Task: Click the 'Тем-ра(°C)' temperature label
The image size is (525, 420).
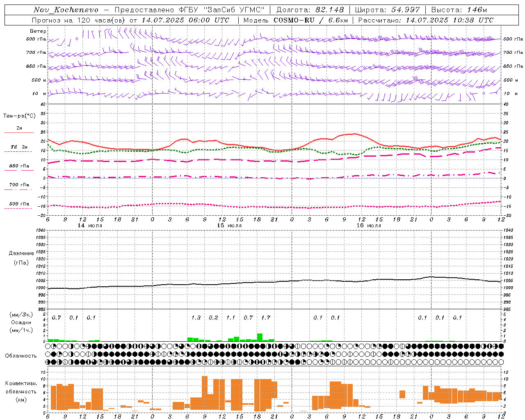Action: coord(19,116)
